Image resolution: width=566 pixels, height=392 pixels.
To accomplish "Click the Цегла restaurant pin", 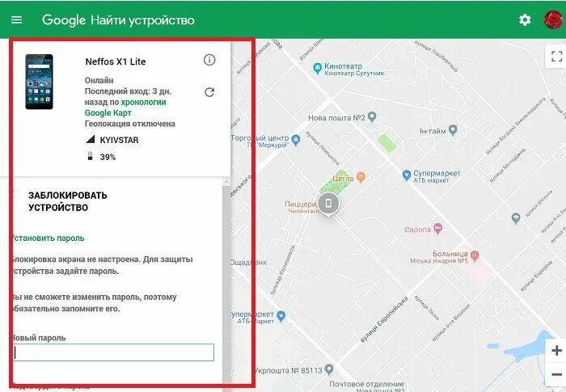I will coord(361,177).
